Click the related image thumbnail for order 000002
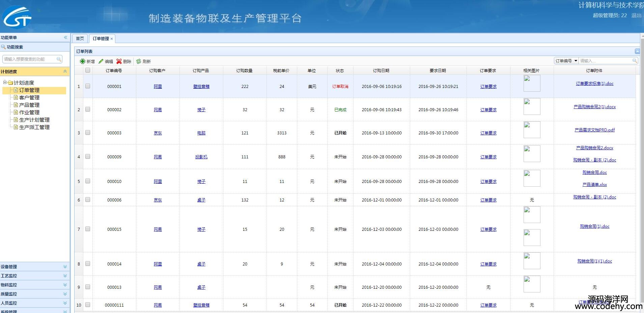Viewport: 644px width, 313px height. click(532, 106)
